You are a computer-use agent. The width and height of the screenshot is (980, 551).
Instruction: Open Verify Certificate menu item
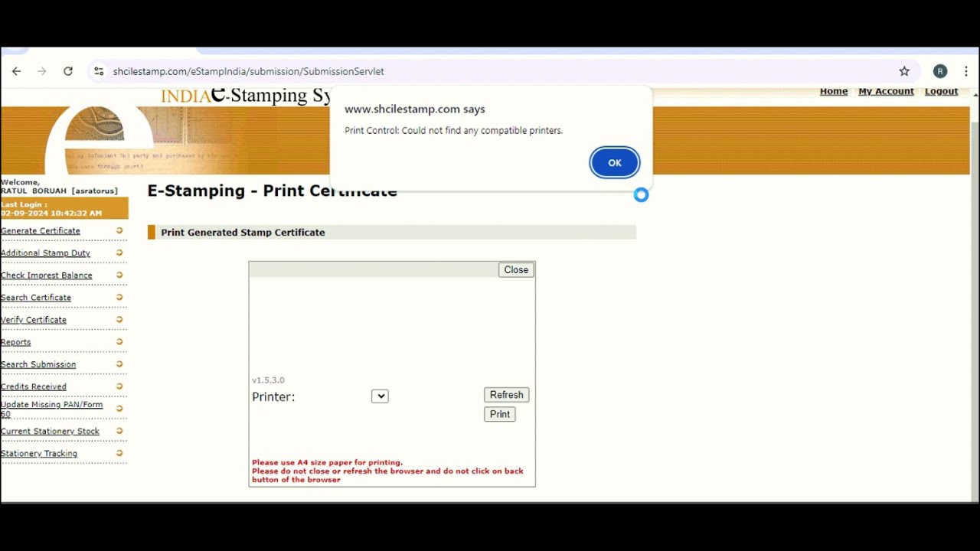(x=34, y=319)
